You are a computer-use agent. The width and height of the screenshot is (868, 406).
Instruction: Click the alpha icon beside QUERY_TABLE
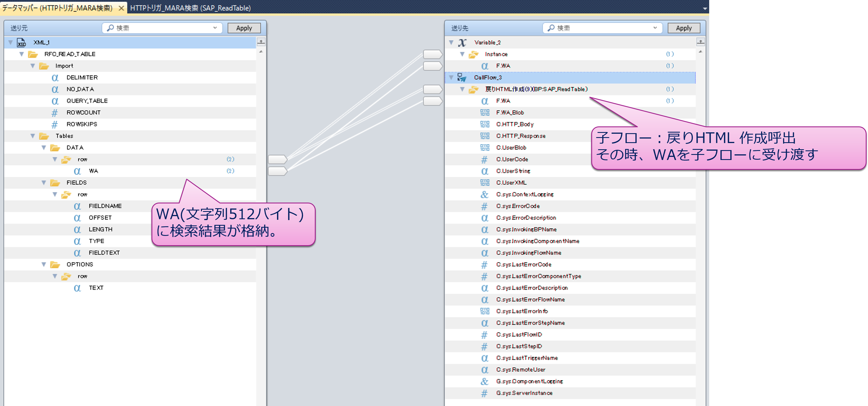[x=55, y=101]
